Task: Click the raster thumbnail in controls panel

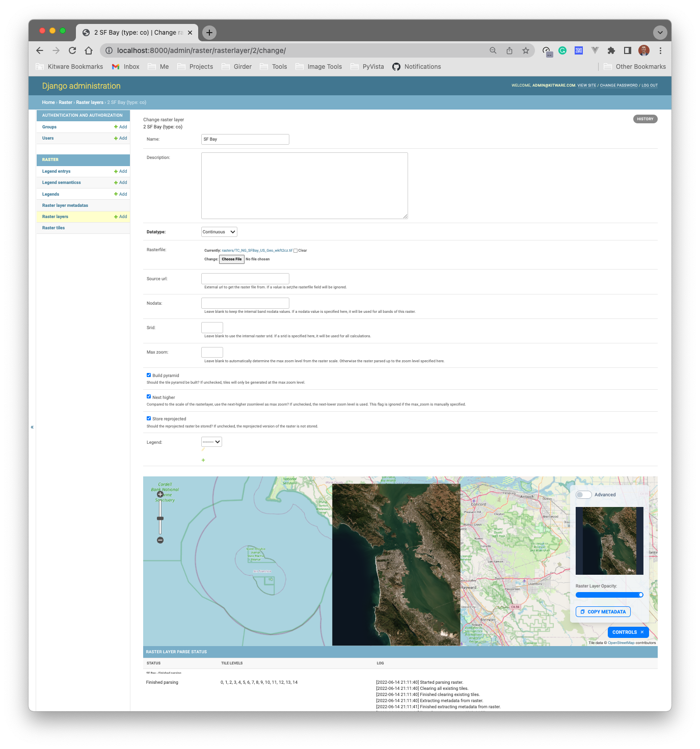Action: tap(609, 541)
